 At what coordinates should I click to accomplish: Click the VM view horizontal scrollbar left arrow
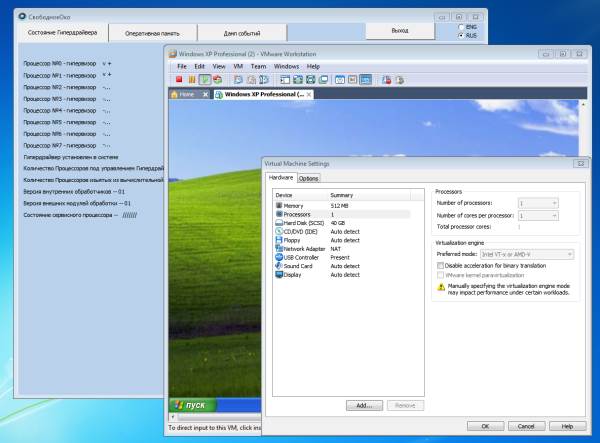click(x=173, y=417)
